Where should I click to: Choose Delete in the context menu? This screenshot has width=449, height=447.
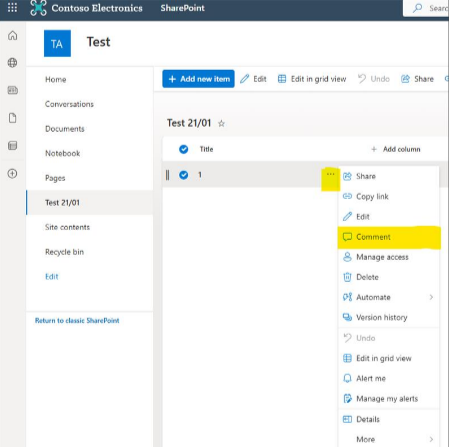389,277
